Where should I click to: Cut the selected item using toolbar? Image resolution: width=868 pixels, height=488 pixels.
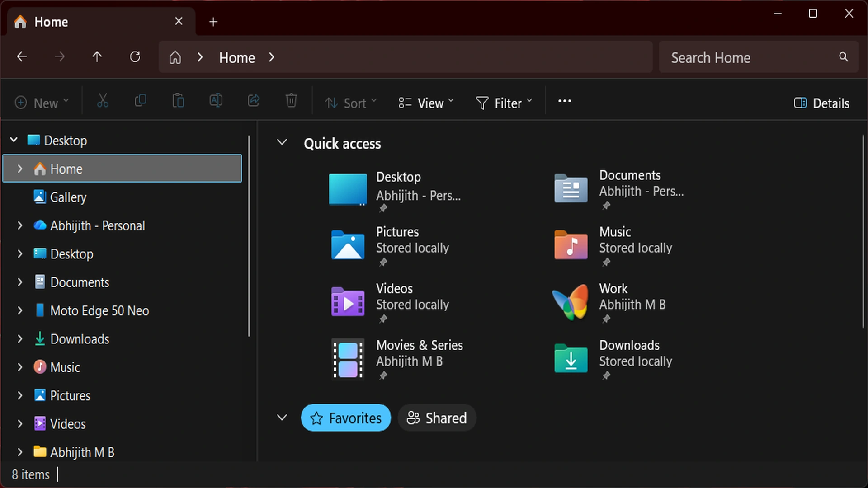pos(103,102)
